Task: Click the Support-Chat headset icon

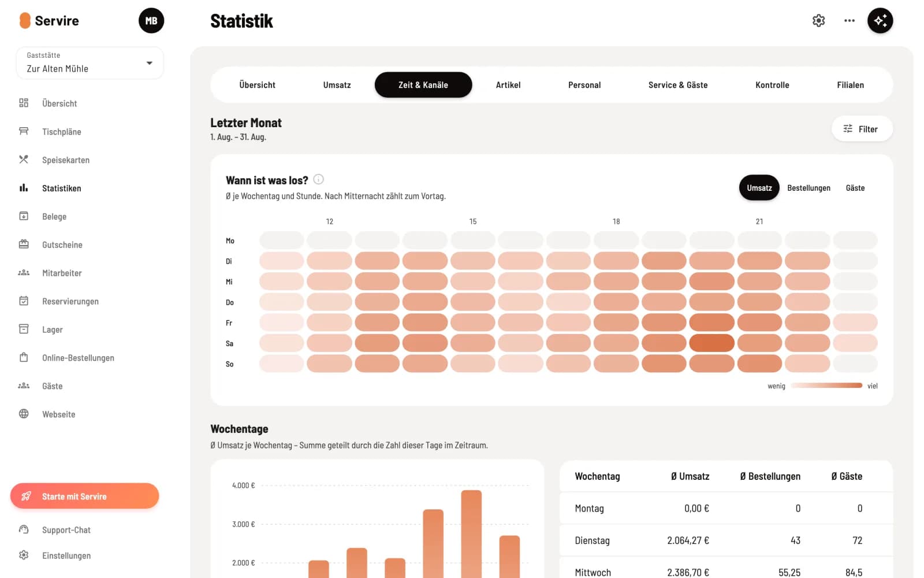Action: coord(24,529)
